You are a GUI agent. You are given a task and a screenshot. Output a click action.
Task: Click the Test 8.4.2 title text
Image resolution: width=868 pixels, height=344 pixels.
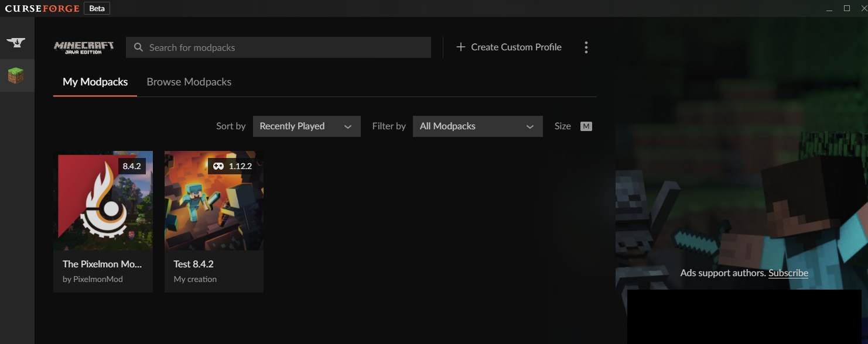click(x=193, y=264)
